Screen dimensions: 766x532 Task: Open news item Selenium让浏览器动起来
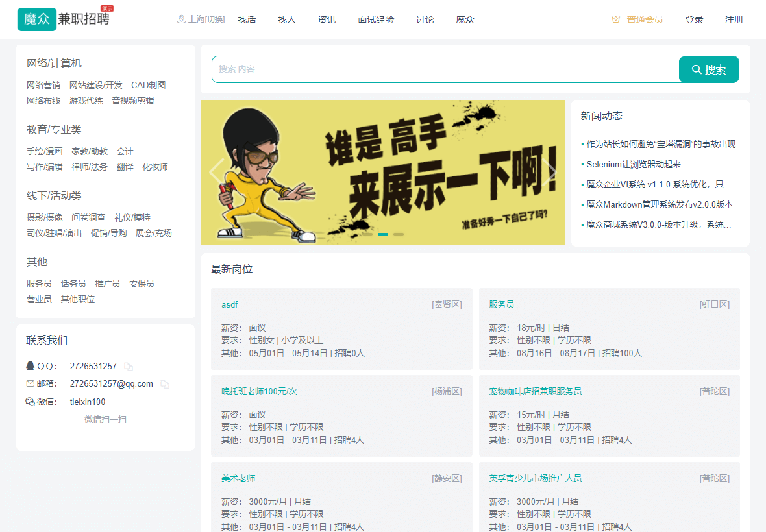(634, 165)
